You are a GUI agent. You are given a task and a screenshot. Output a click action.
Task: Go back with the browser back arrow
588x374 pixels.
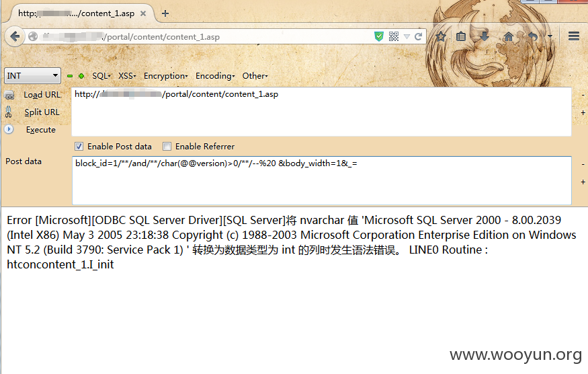tap(15, 37)
